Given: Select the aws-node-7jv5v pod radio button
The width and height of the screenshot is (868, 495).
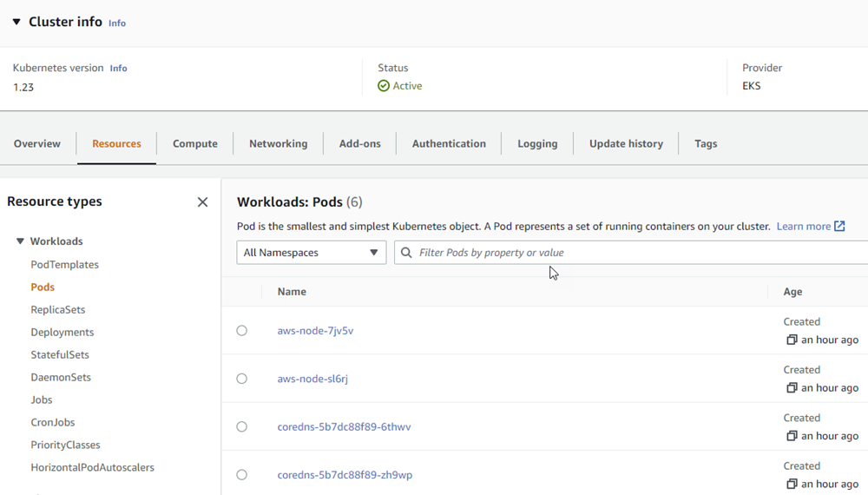Looking at the screenshot, I should coord(242,331).
